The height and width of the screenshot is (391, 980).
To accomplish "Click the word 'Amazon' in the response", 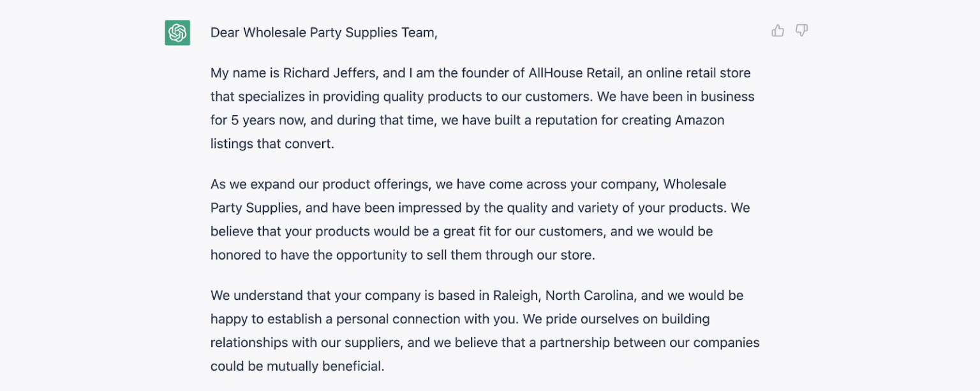I will pos(699,120).
